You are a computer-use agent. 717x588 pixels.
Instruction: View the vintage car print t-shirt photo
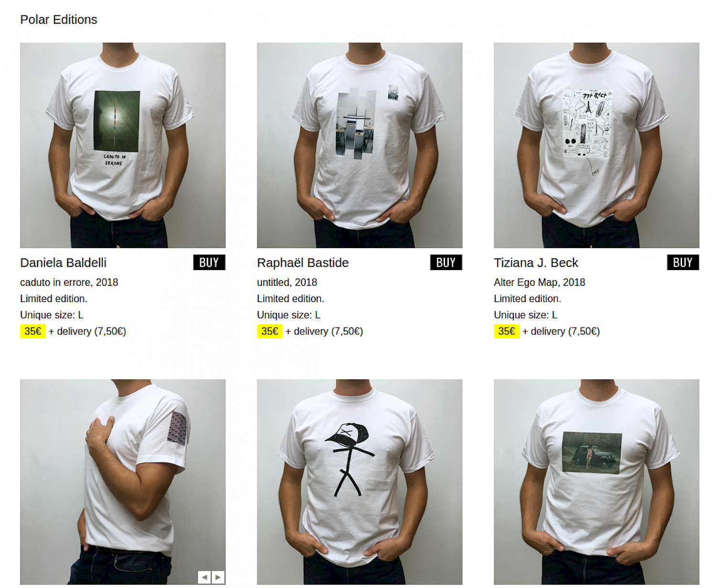pyautogui.click(x=597, y=482)
